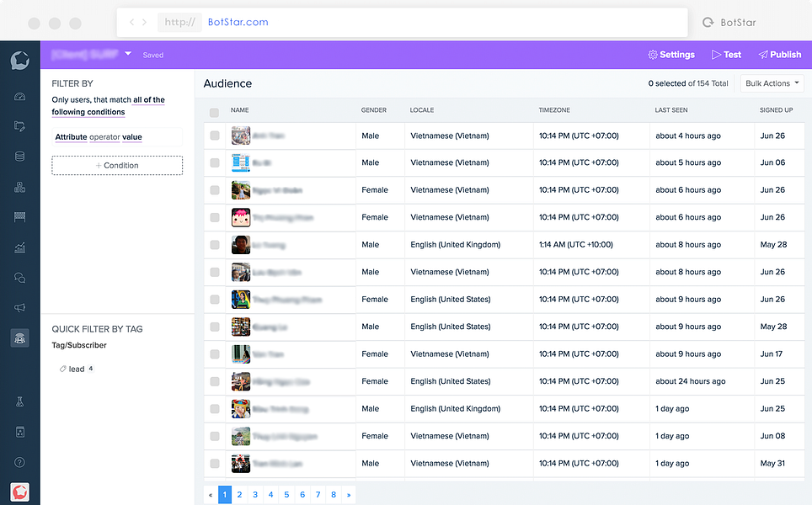Click the previous page arrow «
812x505 pixels.
pyautogui.click(x=211, y=495)
